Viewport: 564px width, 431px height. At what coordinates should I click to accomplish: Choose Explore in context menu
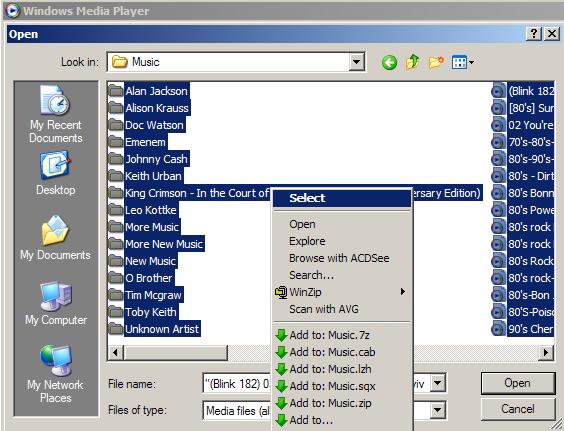click(x=342, y=241)
